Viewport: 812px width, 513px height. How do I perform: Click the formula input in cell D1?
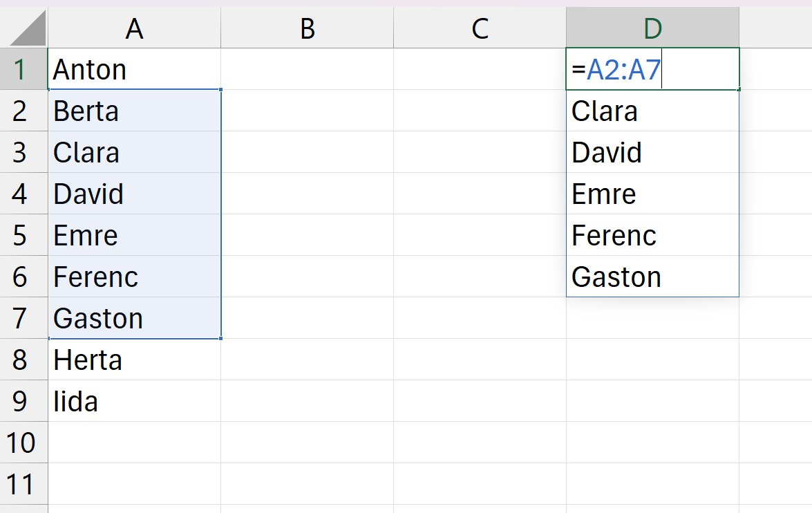(652, 69)
